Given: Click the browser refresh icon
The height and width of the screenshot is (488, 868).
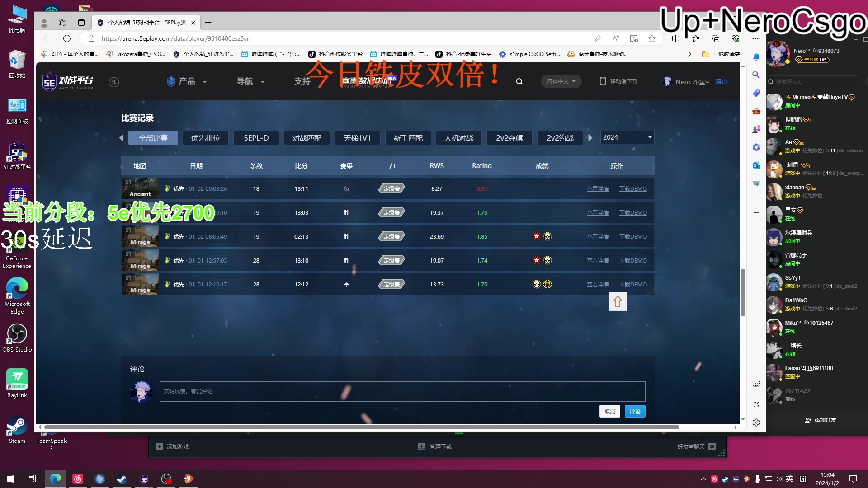Looking at the screenshot, I should point(67,38).
